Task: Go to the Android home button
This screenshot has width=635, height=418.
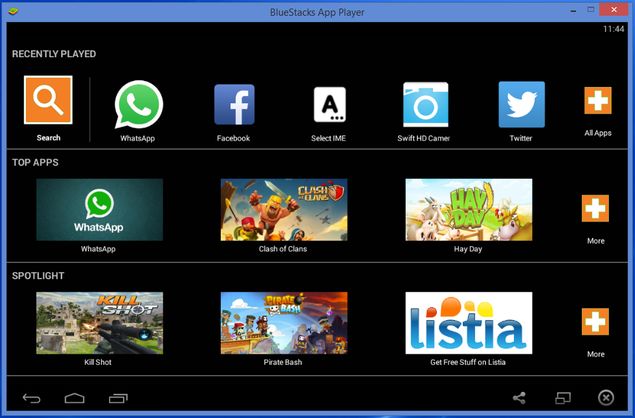Action: (75, 398)
